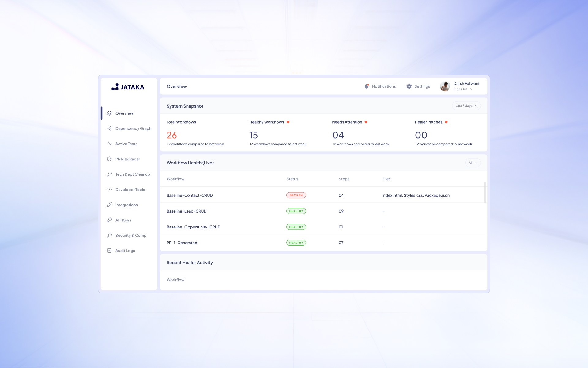This screenshot has width=588, height=368.
Task: Click the Workflow Health table scrollbar
Action: click(485, 192)
